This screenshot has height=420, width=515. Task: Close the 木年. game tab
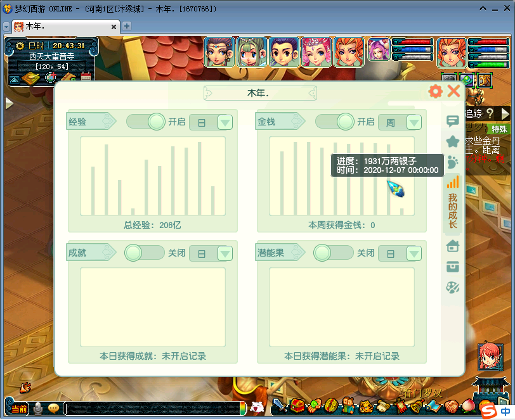point(114,27)
